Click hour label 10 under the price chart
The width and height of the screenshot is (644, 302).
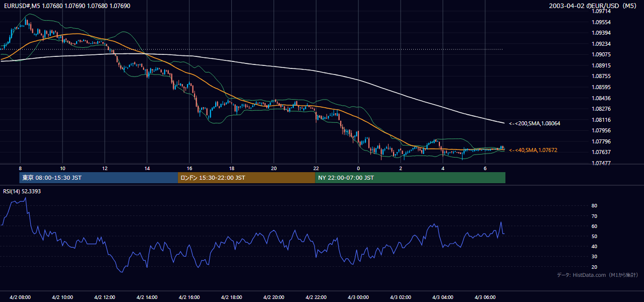click(x=62, y=168)
